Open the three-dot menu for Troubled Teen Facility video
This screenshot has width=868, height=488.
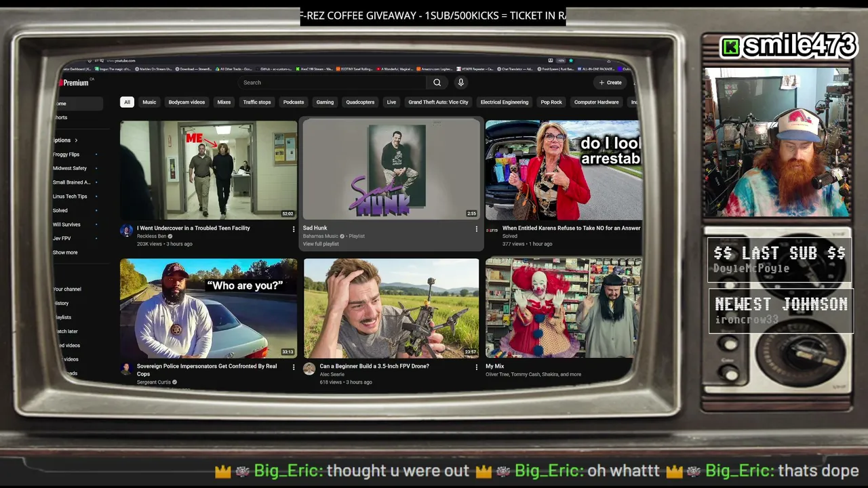point(294,229)
